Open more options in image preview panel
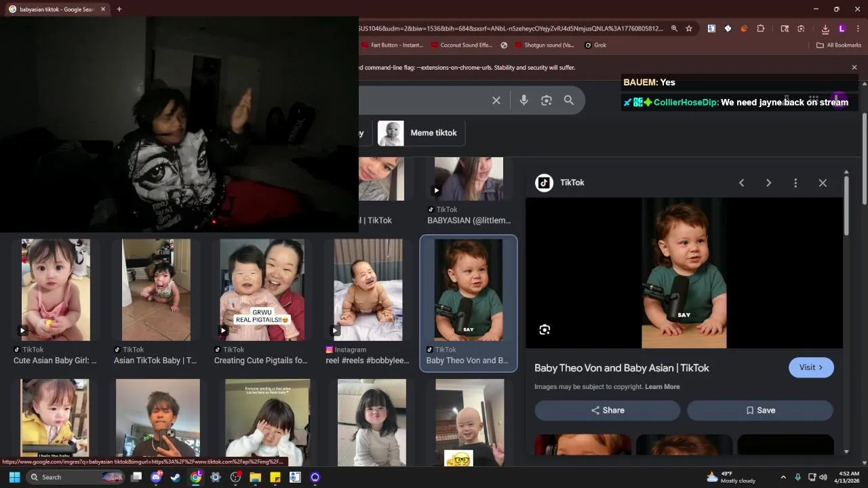868x488 pixels. 795,183
